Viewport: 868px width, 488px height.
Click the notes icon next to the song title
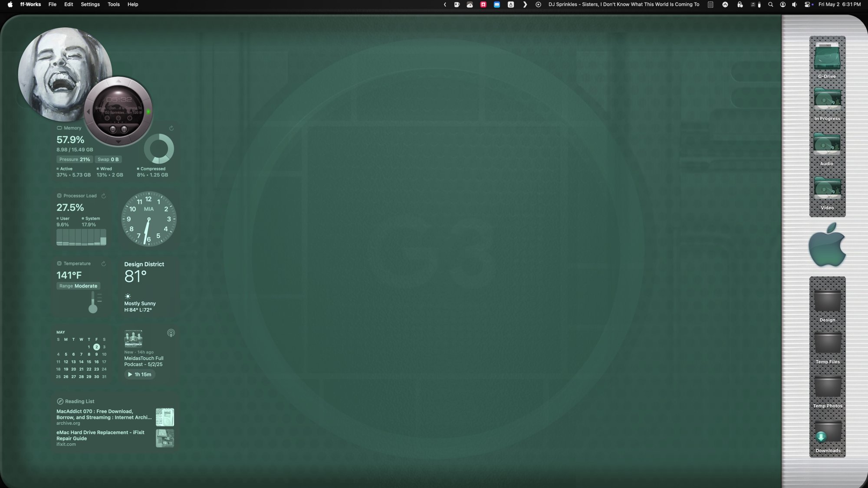pyautogui.click(x=710, y=4)
